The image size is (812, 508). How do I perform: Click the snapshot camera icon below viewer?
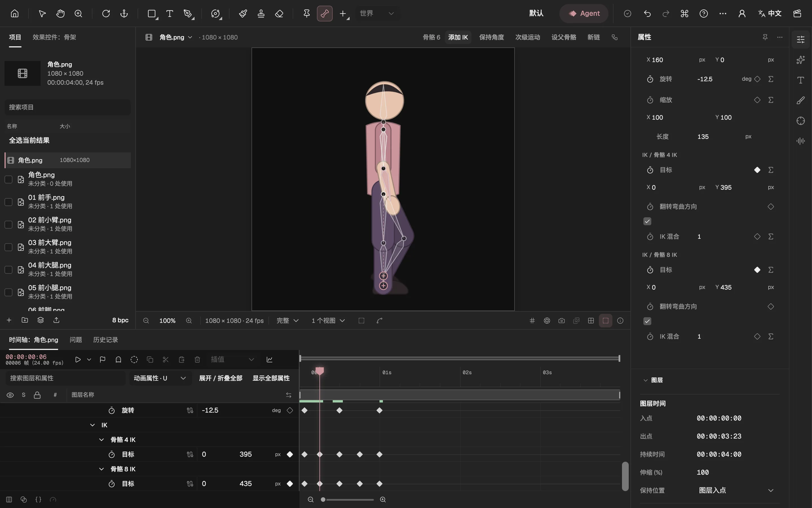(x=562, y=321)
